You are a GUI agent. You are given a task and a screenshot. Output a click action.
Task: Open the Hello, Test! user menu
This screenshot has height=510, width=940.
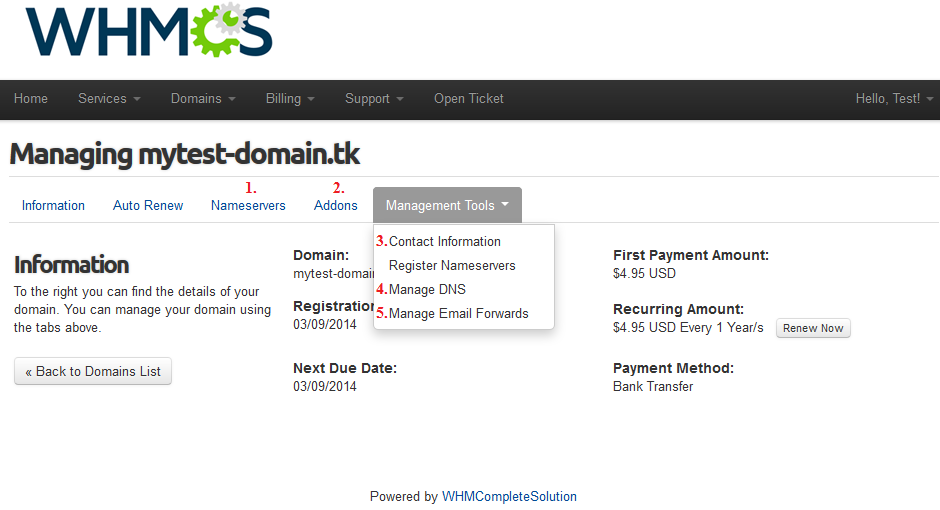coord(894,99)
